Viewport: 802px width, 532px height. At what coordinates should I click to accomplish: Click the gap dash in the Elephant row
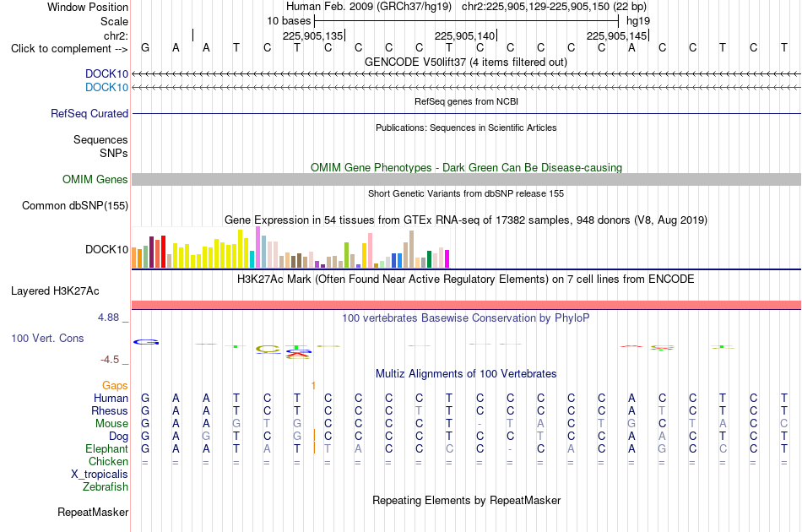[x=510, y=449]
